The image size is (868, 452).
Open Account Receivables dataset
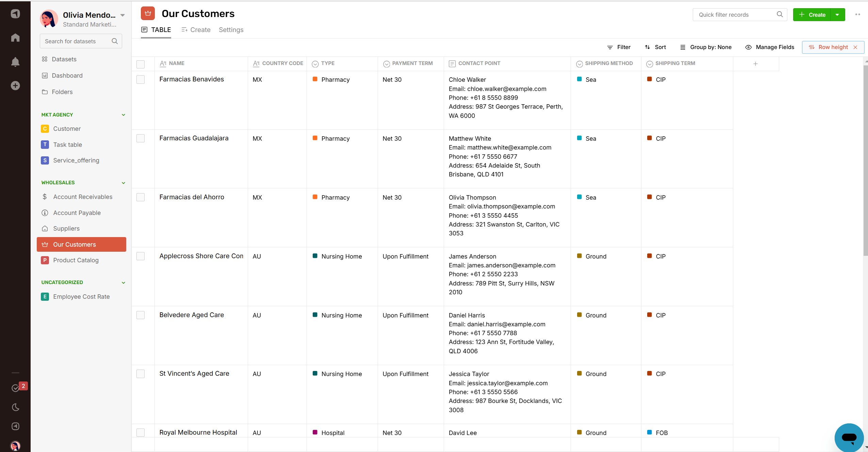(81, 197)
